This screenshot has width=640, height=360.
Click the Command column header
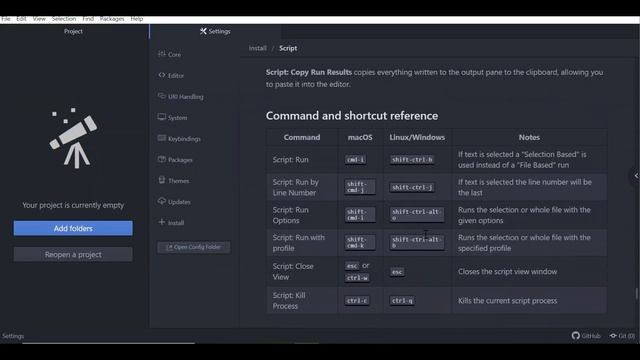click(x=302, y=138)
